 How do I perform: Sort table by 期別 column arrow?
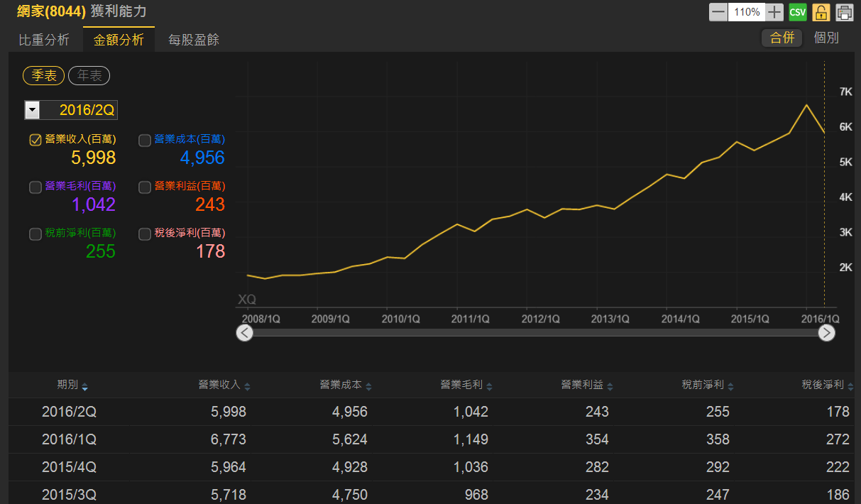[85, 387]
